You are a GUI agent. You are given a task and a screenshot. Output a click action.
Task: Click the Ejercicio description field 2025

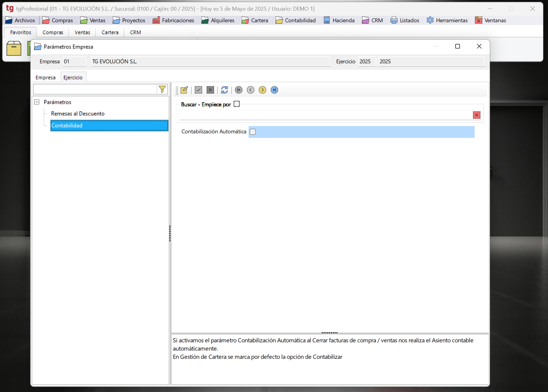pos(432,61)
